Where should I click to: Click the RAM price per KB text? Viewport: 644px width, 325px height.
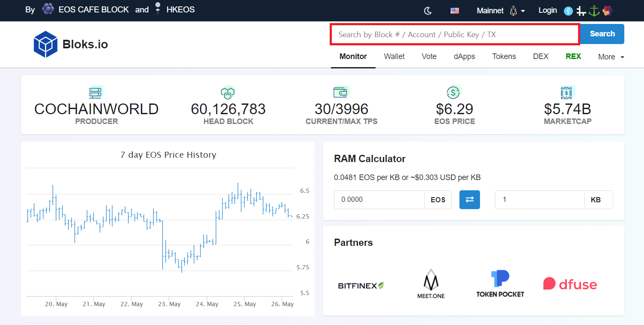pos(407,177)
